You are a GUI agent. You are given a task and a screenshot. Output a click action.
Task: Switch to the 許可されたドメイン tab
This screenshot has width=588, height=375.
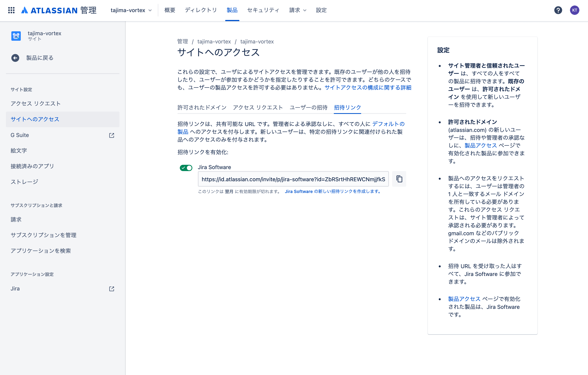[202, 107]
